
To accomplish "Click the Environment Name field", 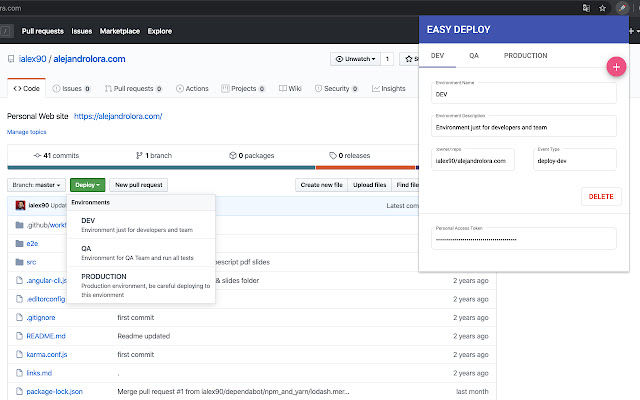I will [x=524, y=93].
